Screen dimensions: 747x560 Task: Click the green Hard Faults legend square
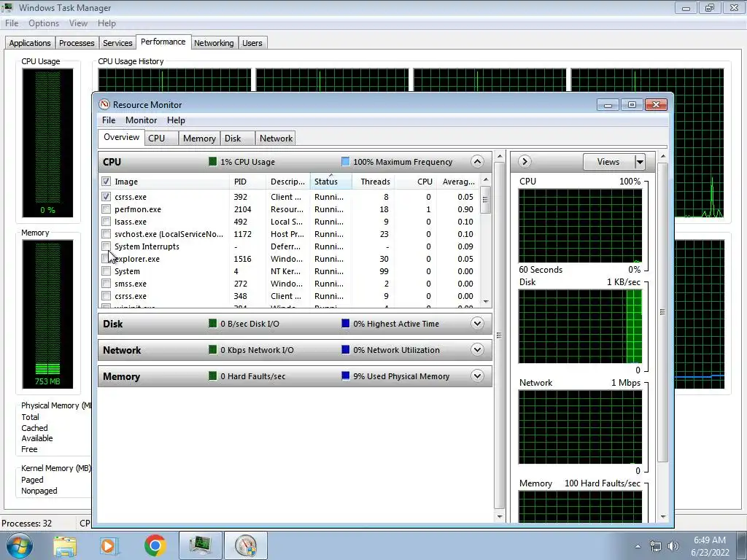point(213,376)
